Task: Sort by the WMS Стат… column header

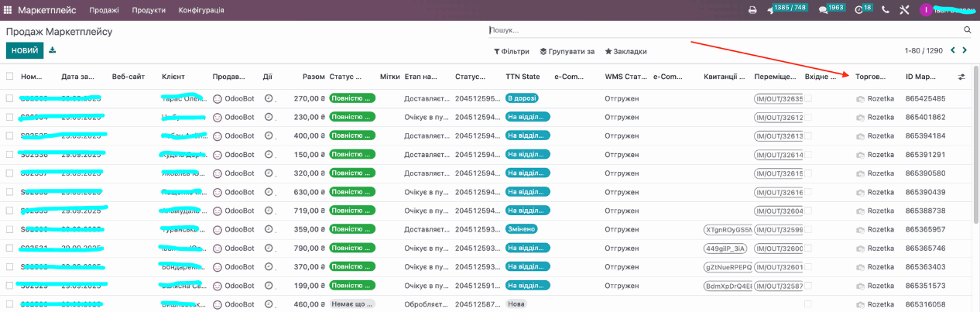Action: (625, 77)
